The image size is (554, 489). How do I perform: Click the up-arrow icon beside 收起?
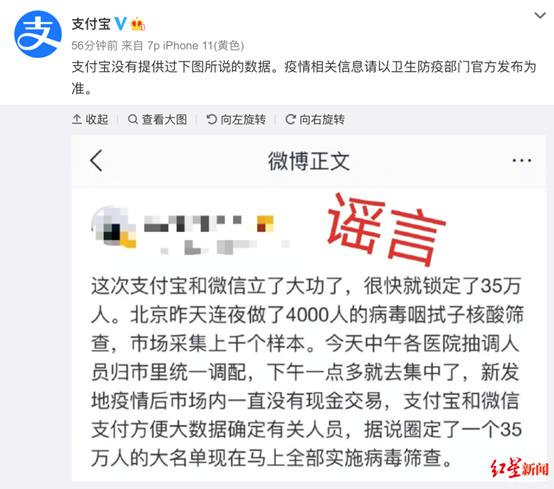pos(77,119)
